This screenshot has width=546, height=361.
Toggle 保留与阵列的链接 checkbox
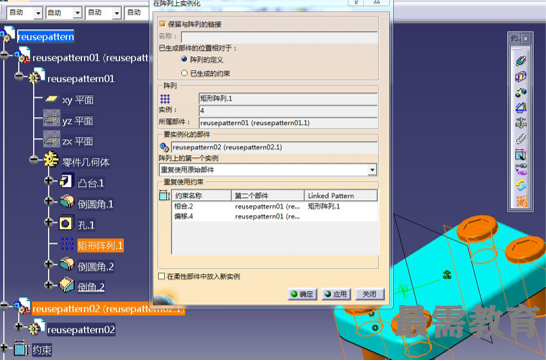(162, 24)
